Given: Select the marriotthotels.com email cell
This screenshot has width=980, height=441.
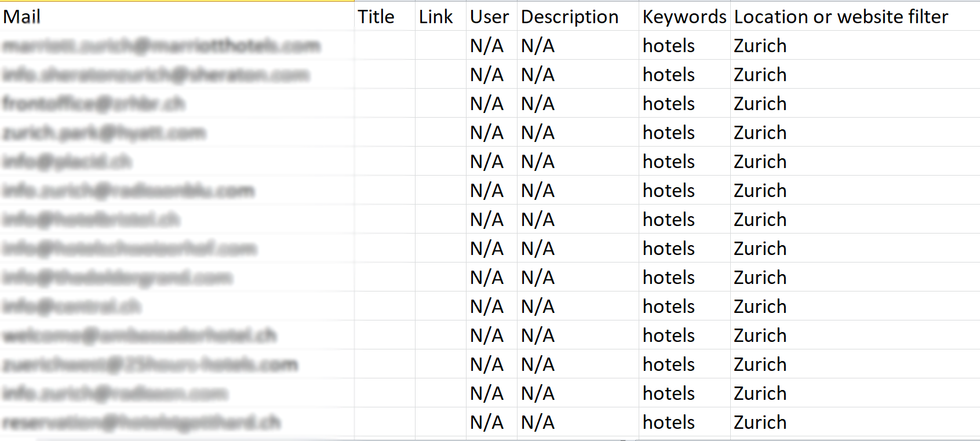Looking at the screenshot, I should click(x=162, y=46).
